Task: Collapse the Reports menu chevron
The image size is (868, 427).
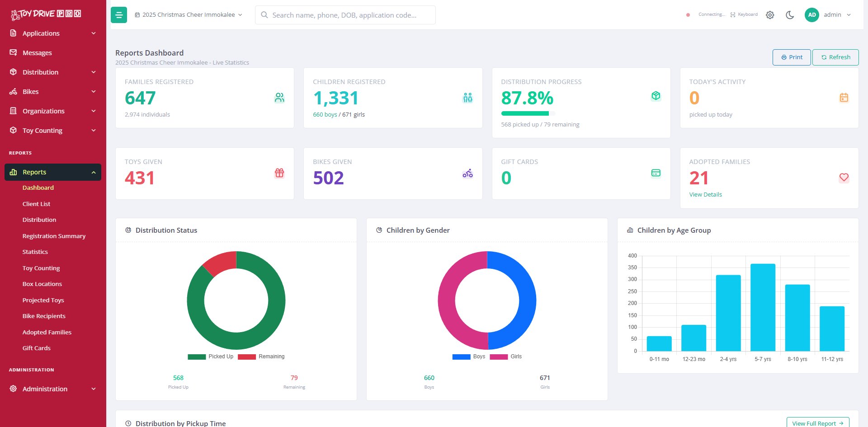Action: [x=94, y=172]
